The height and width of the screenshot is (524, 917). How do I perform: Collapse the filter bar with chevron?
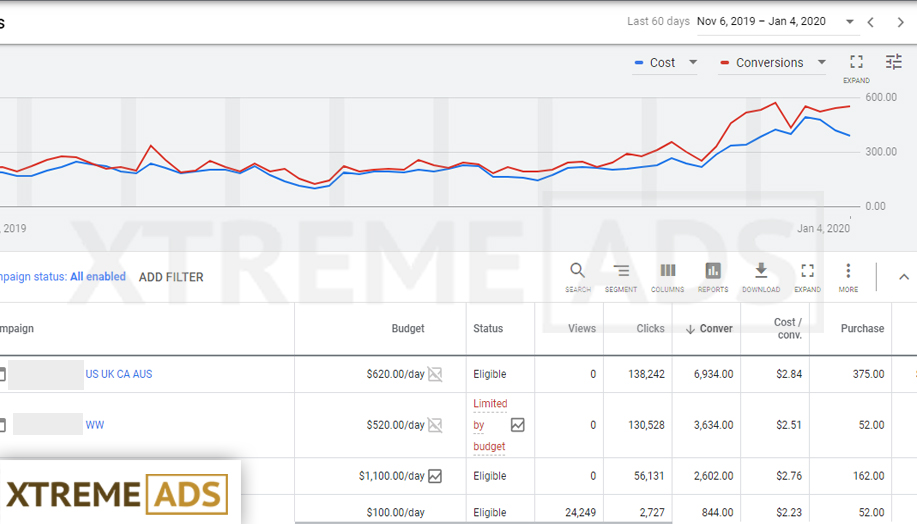pyautogui.click(x=903, y=277)
